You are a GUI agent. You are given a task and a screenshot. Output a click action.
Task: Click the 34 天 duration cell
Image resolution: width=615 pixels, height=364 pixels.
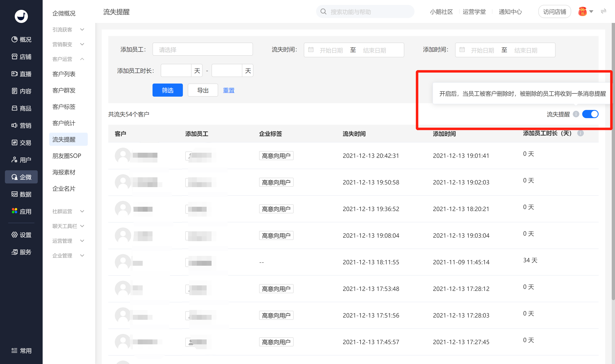[x=530, y=260]
